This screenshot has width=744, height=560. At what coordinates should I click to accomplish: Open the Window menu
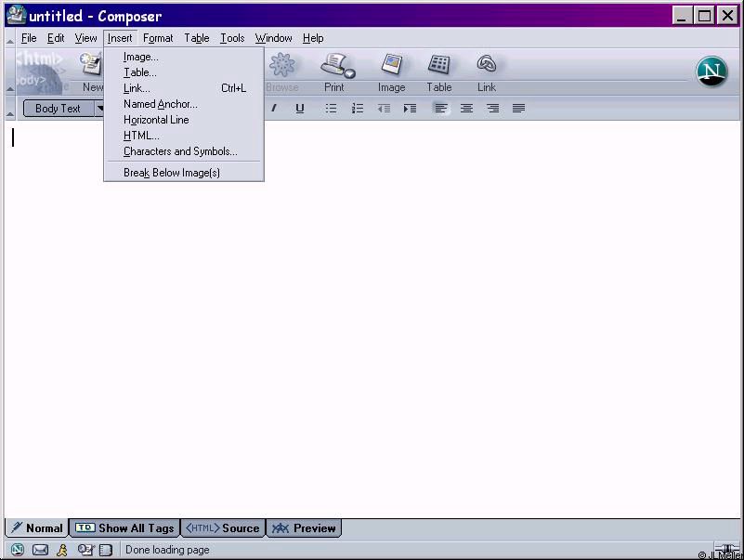pos(273,38)
